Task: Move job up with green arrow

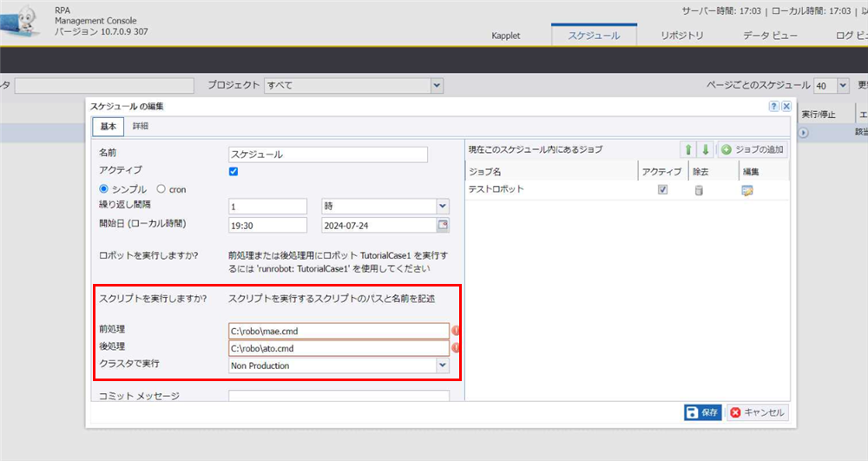Action: coord(688,149)
